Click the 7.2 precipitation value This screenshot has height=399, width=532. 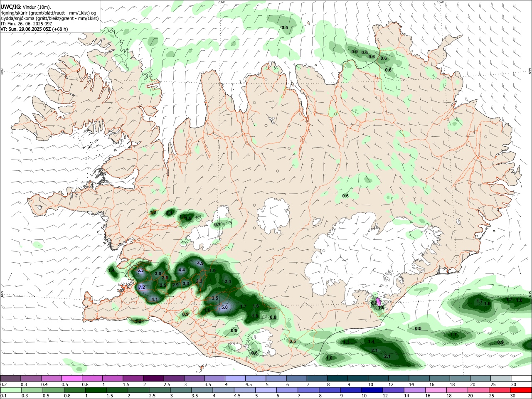coord(141,287)
